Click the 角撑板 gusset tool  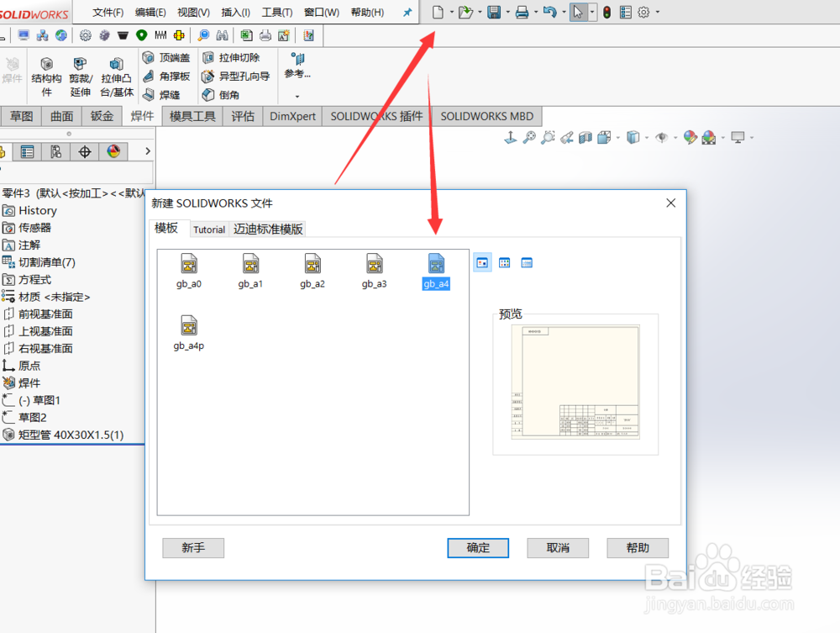[x=166, y=76]
